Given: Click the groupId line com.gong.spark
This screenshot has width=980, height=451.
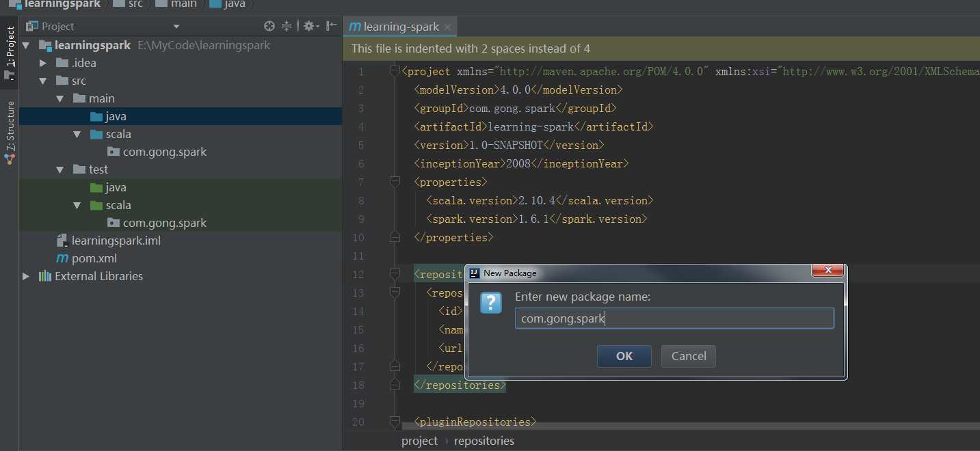Looking at the screenshot, I should (515, 108).
